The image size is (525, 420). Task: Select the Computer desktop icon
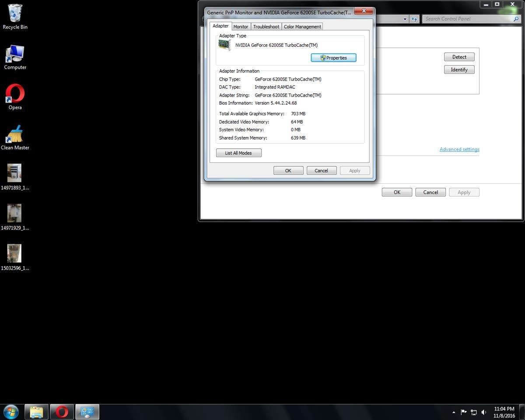coord(15,57)
